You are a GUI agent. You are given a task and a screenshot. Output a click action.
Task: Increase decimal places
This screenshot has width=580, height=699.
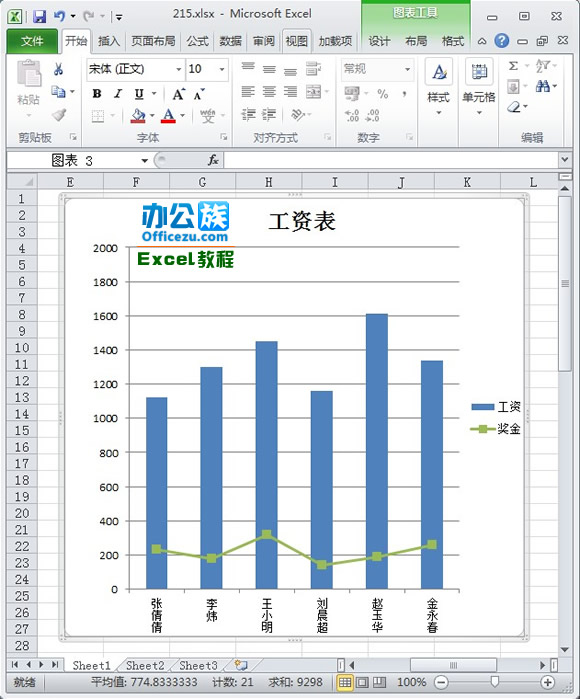[x=352, y=115]
